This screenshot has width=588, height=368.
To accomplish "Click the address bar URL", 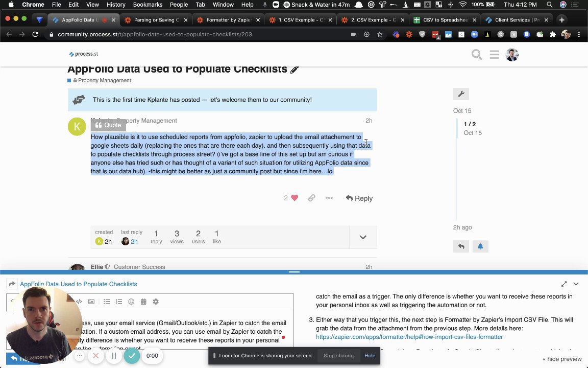I will [155, 34].
